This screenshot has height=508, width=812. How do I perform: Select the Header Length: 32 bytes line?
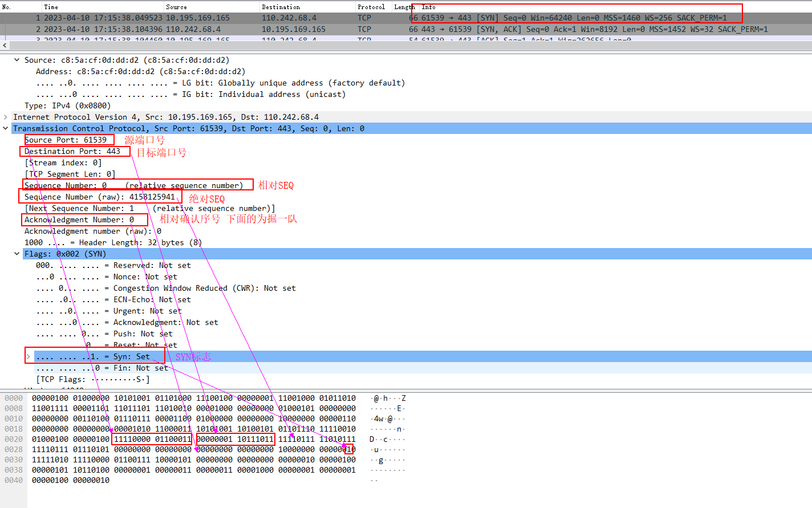tap(113, 242)
